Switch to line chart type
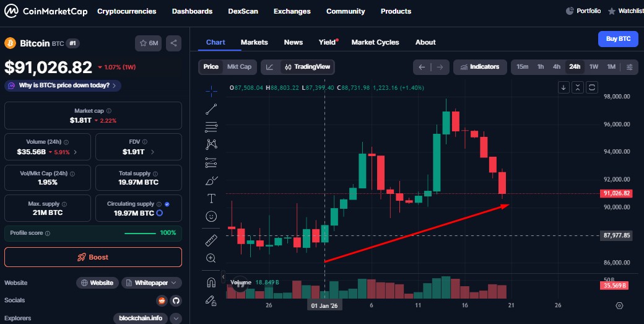The image size is (644, 324). [x=270, y=67]
